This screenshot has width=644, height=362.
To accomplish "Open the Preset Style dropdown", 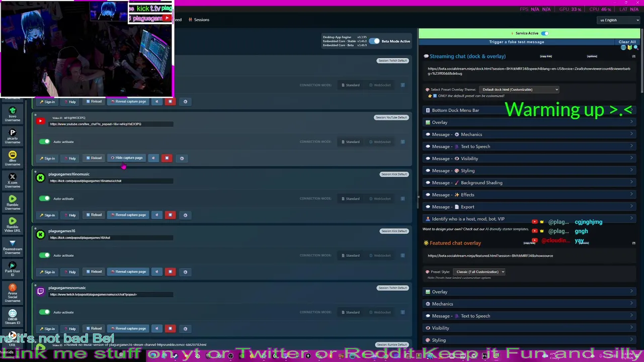I will 479,272.
